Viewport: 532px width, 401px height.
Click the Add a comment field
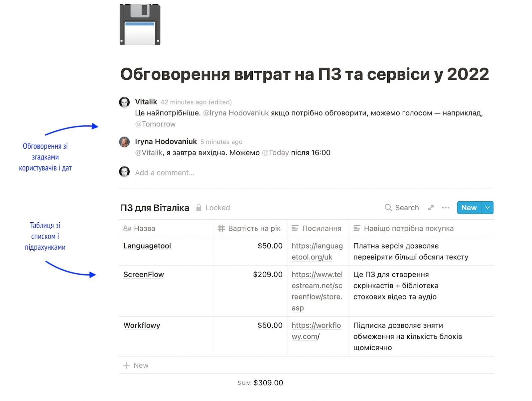165,173
